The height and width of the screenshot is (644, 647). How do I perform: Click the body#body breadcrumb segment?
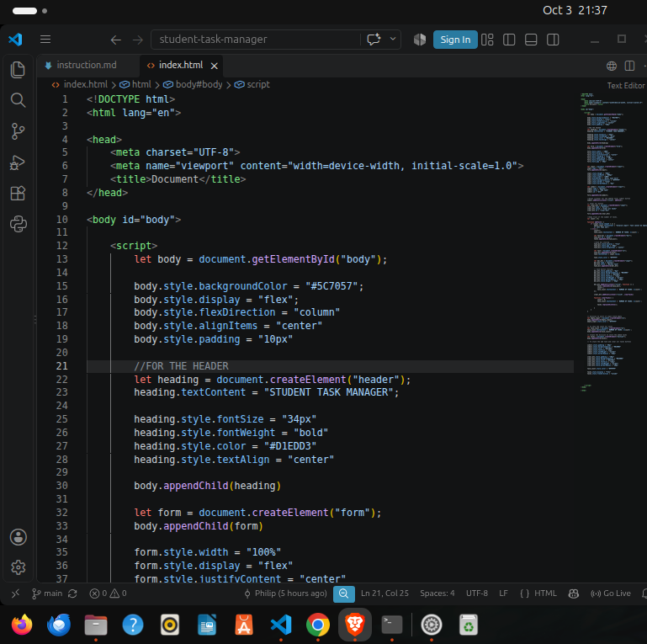[x=199, y=84]
